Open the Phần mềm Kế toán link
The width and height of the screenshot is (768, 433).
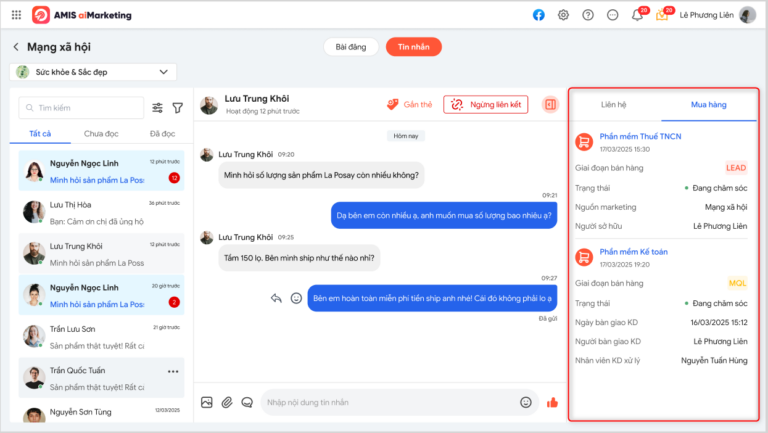point(633,252)
